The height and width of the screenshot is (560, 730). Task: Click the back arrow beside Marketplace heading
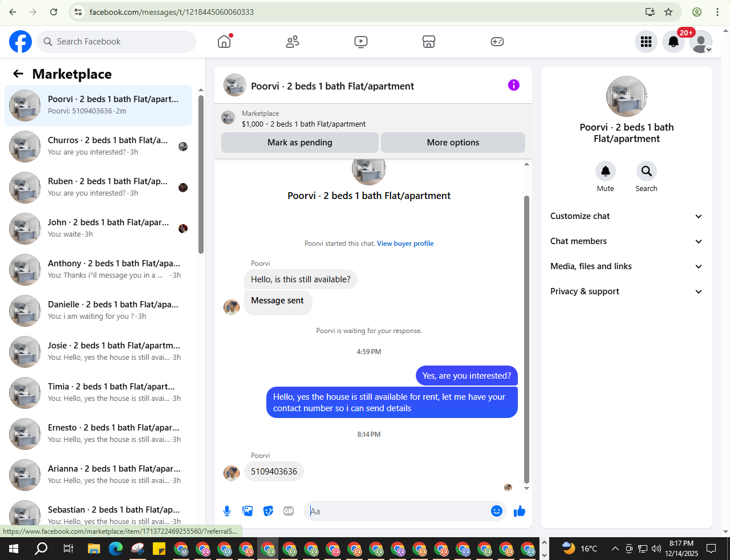(x=18, y=74)
